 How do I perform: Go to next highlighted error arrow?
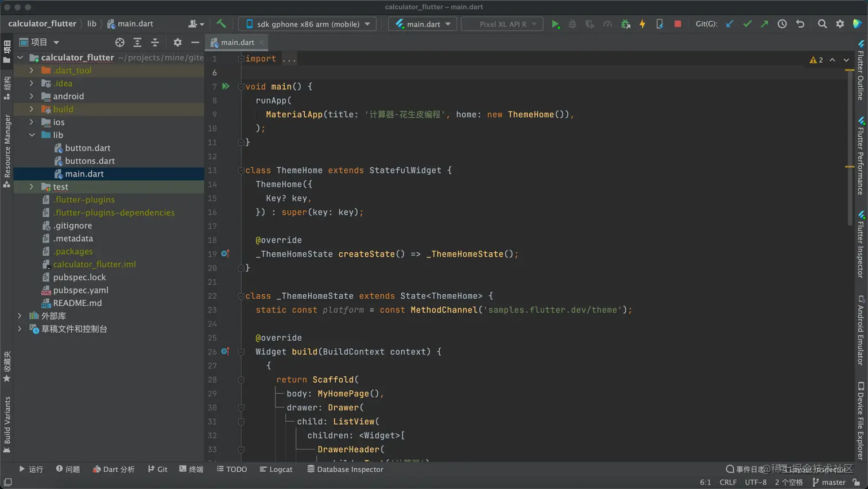click(x=846, y=60)
